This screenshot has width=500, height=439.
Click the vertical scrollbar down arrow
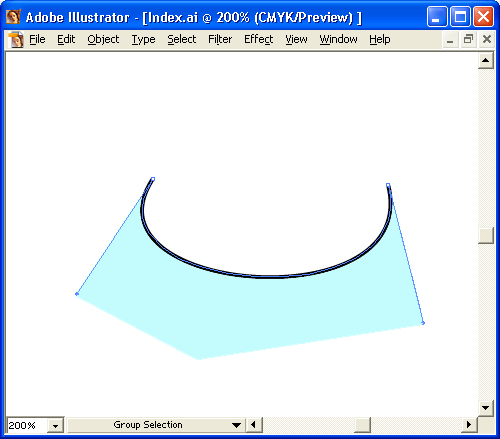pyautogui.click(x=486, y=408)
